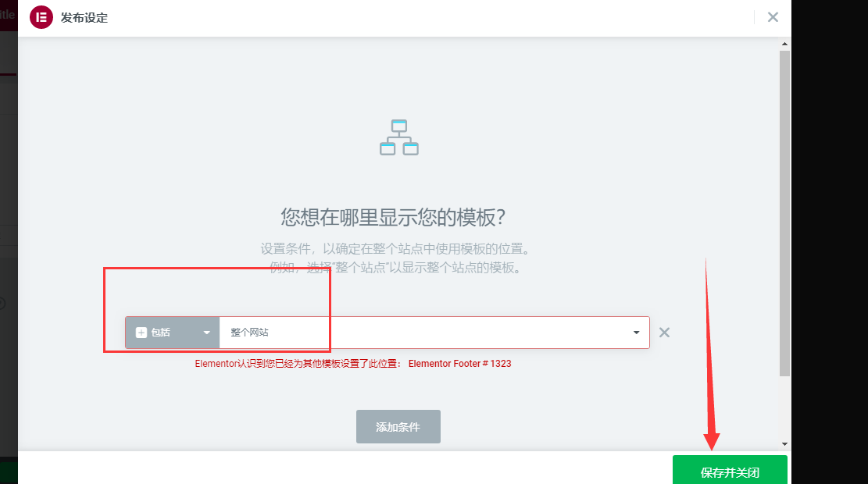Close the 发布设定 dialog with the X
868x484 pixels.
pyautogui.click(x=773, y=16)
